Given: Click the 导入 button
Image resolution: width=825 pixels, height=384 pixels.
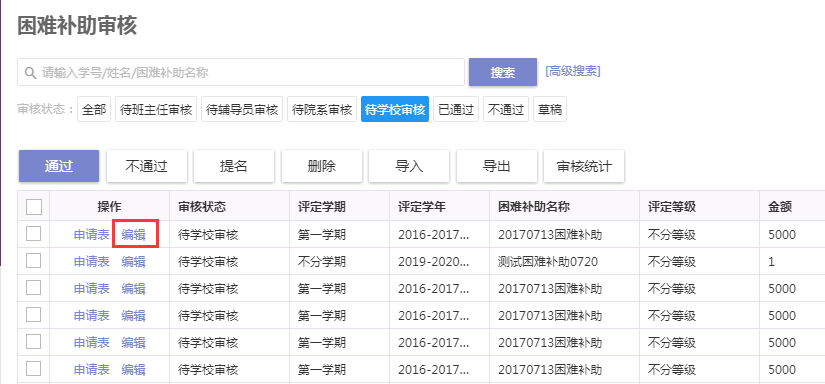Looking at the screenshot, I should pos(409,166).
